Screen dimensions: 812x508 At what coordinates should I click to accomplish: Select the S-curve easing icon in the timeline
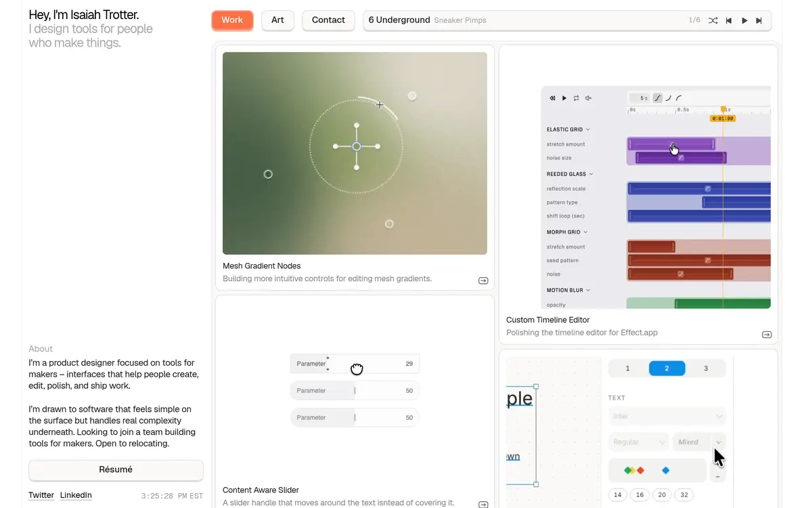[658, 98]
